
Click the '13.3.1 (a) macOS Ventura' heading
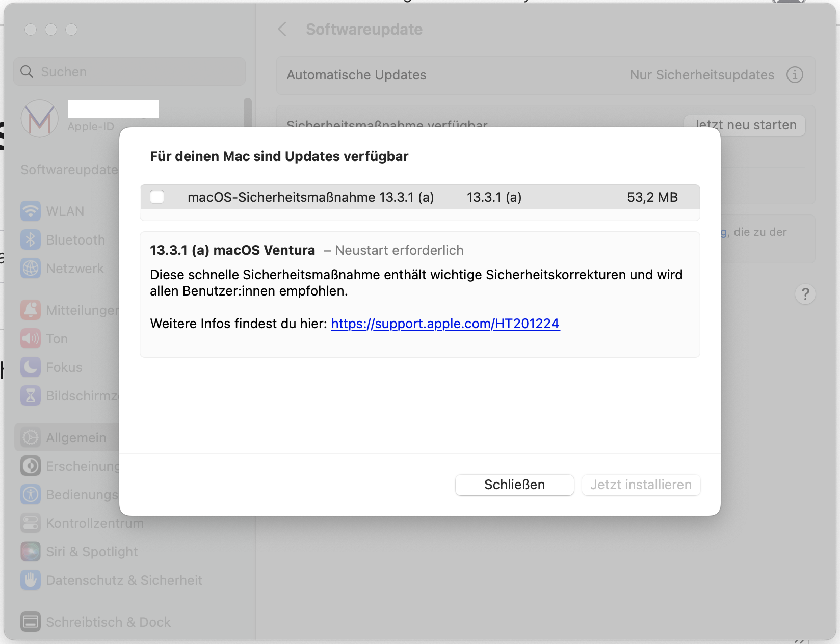click(232, 250)
